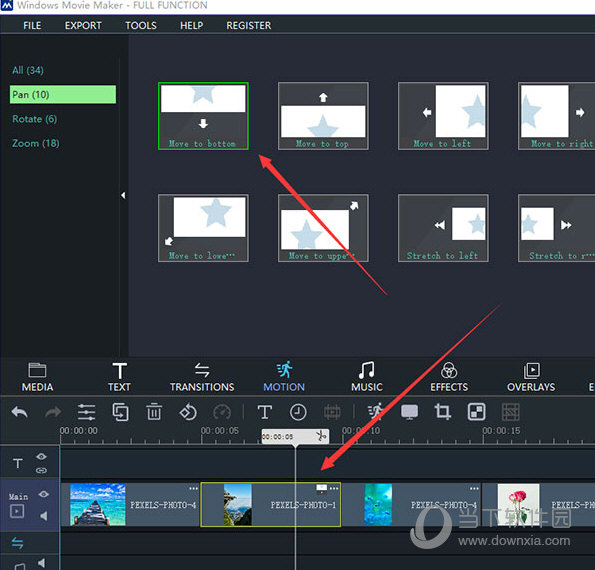Switch to the MUSIC tab
The width and height of the screenshot is (595, 570).
[x=367, y=377]
